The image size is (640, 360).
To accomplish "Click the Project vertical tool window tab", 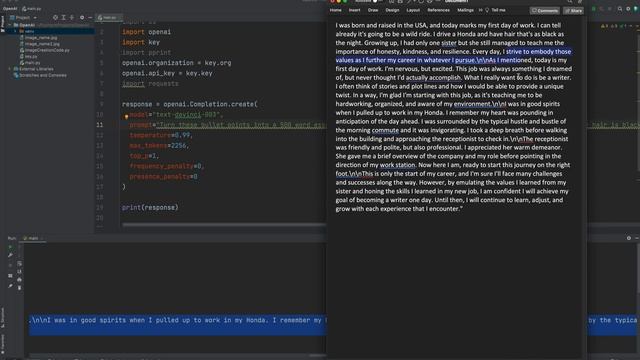I will pos(2,24).
